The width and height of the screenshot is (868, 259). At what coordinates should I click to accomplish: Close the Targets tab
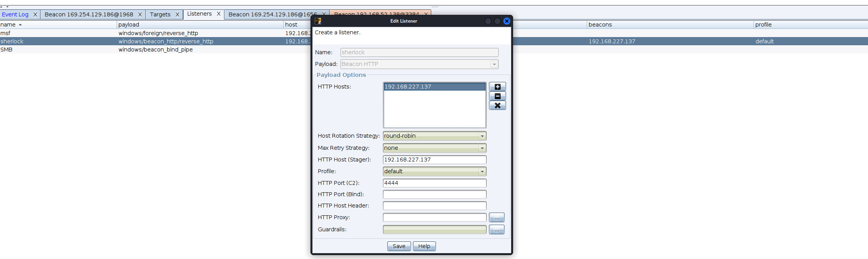(x=177, y=14)
